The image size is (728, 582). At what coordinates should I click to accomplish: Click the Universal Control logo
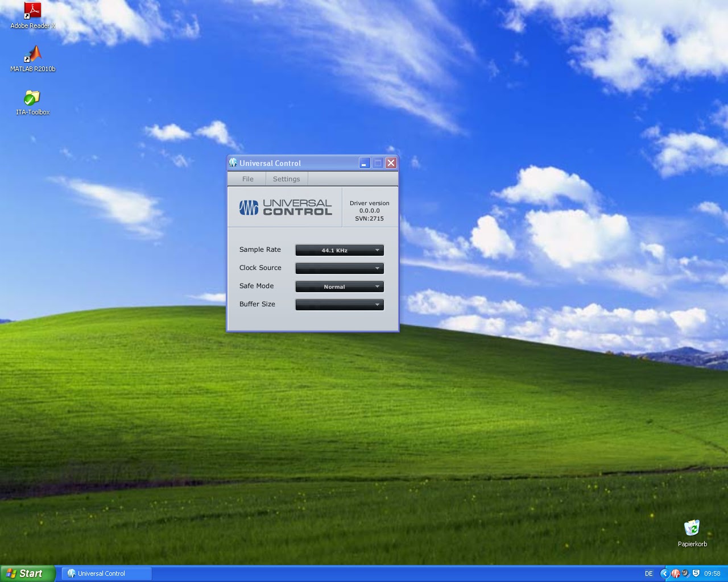coord(286,207)
